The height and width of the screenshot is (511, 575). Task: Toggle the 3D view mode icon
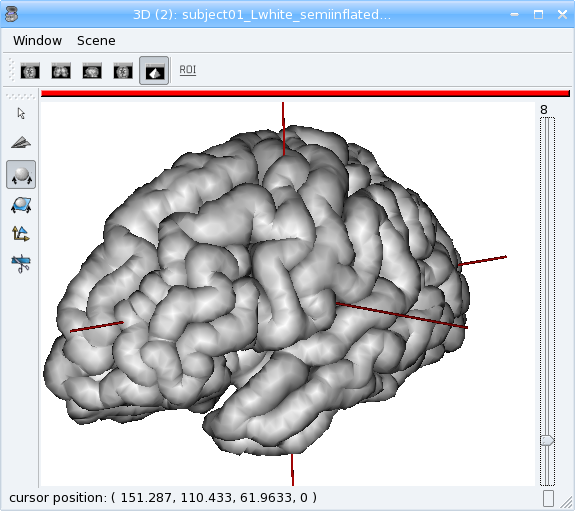pyautogui.click(x=154, y=71)
